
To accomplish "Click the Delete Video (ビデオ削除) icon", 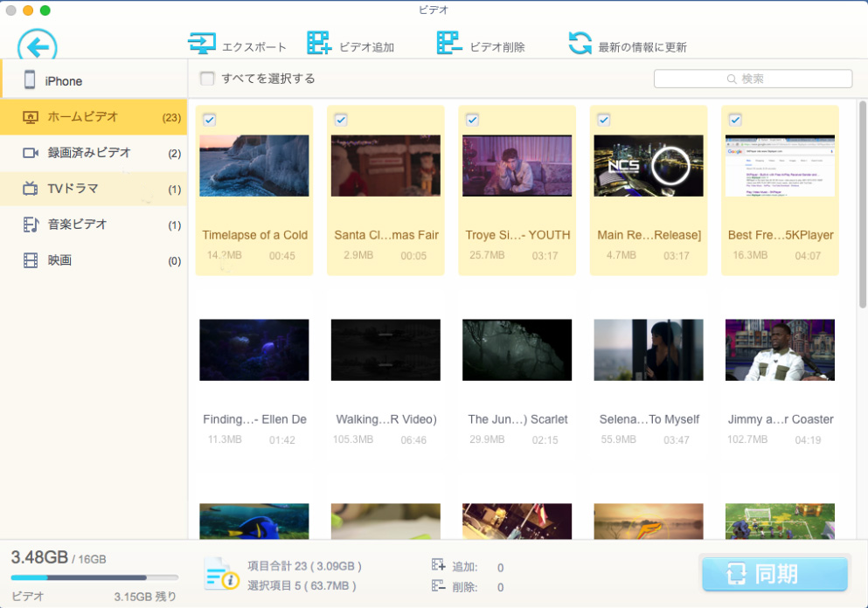I will (449, 43).
